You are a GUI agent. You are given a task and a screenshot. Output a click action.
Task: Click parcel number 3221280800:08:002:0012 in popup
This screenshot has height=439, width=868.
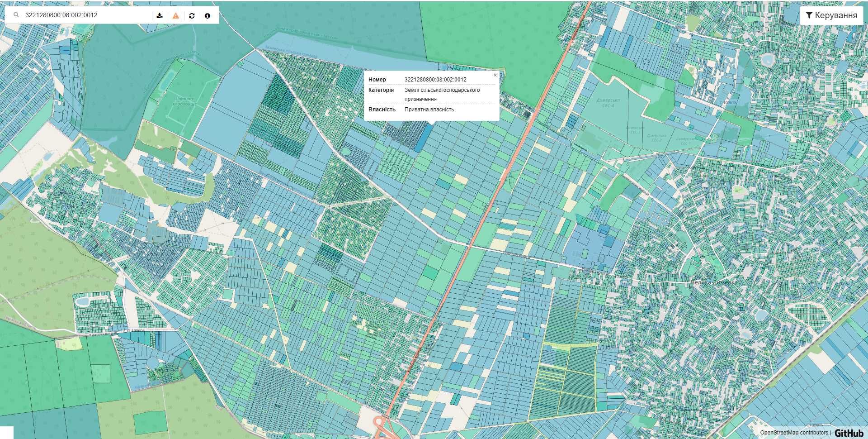point(435,80)
